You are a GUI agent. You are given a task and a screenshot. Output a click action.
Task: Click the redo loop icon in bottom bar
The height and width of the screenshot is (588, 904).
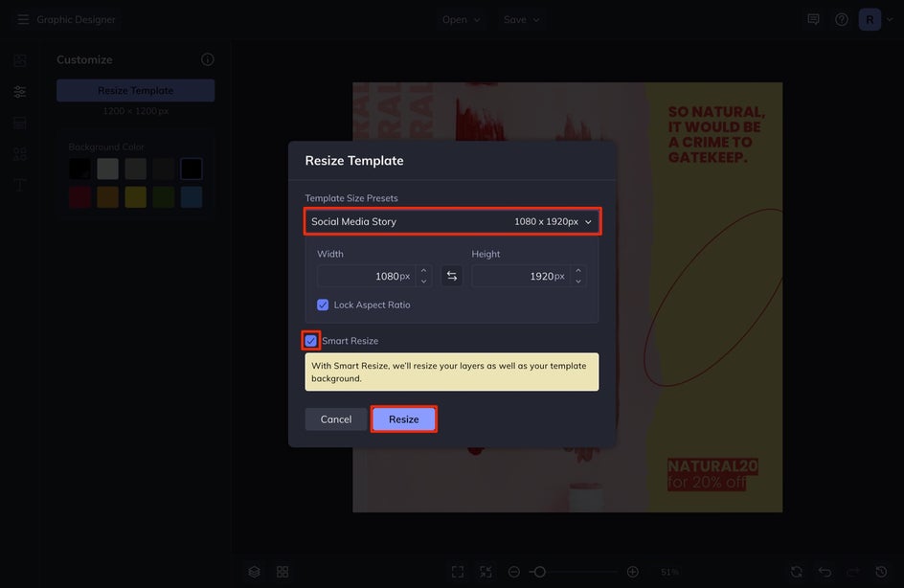(x=797, y=572)
